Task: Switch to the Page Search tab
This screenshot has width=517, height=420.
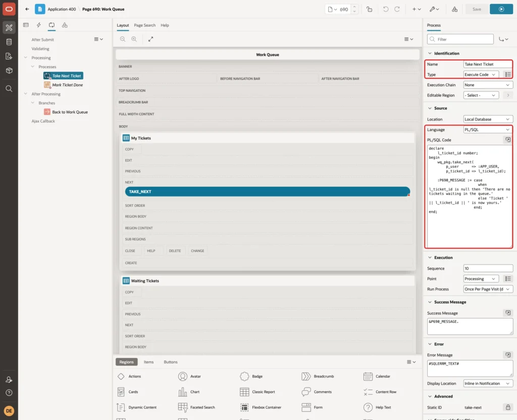Action: coord(144,25)
